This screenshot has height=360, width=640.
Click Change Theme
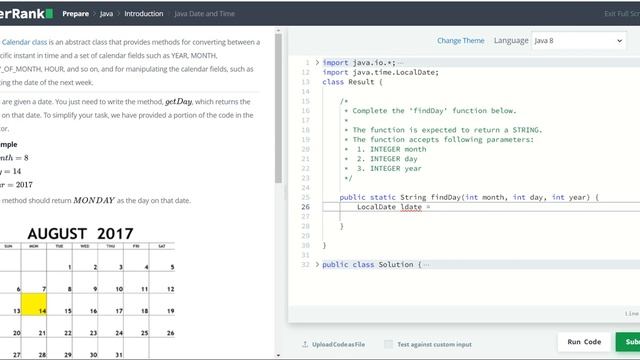point(460,40)
